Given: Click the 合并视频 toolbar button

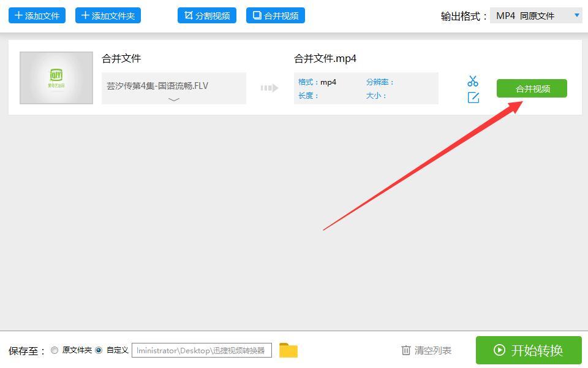Looking at the screenshot, I should coord(275,15).
